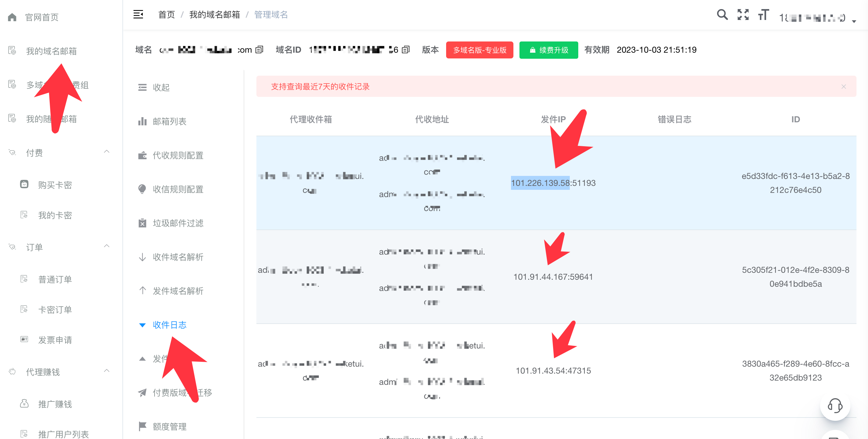Click the bulb icon for 收信规则配置

(142, 189)
